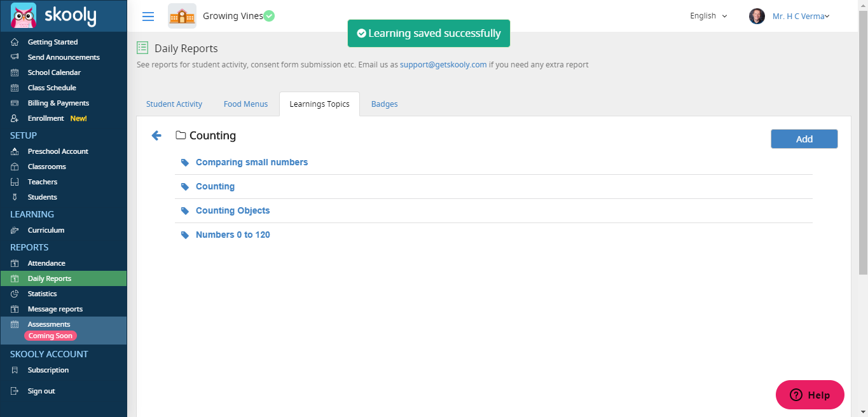Click the support@getskooly.com email link

click(443, 64)
